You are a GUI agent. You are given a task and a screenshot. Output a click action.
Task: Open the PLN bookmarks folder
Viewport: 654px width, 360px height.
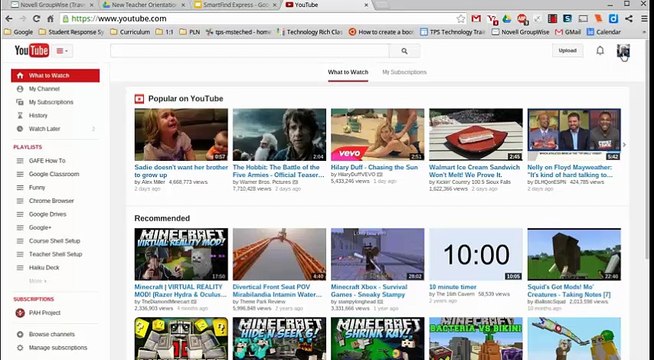tap(189, 32)
